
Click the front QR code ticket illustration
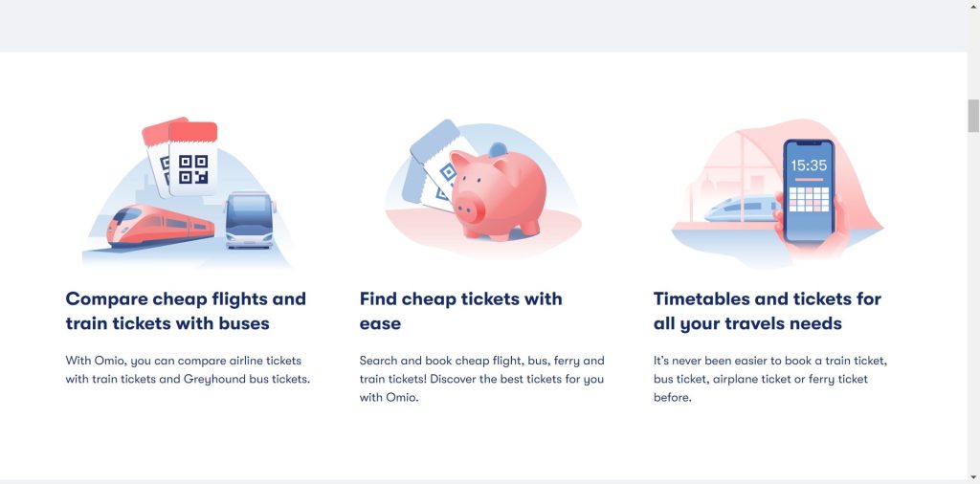click(x=193, y=168)
